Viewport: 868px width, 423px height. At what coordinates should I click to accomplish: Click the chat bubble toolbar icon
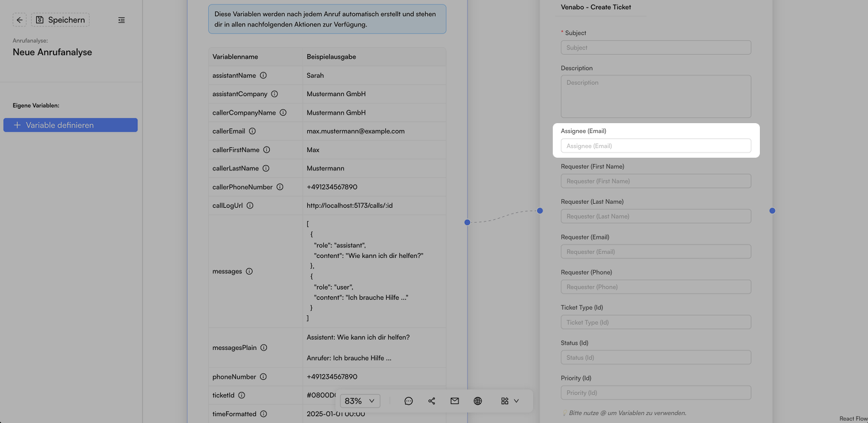408,401
